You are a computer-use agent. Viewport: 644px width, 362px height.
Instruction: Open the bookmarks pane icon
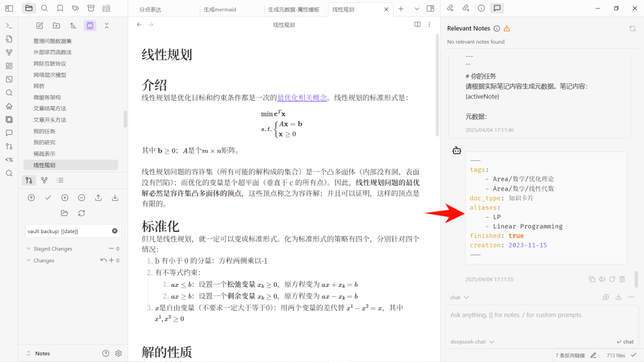60,8
